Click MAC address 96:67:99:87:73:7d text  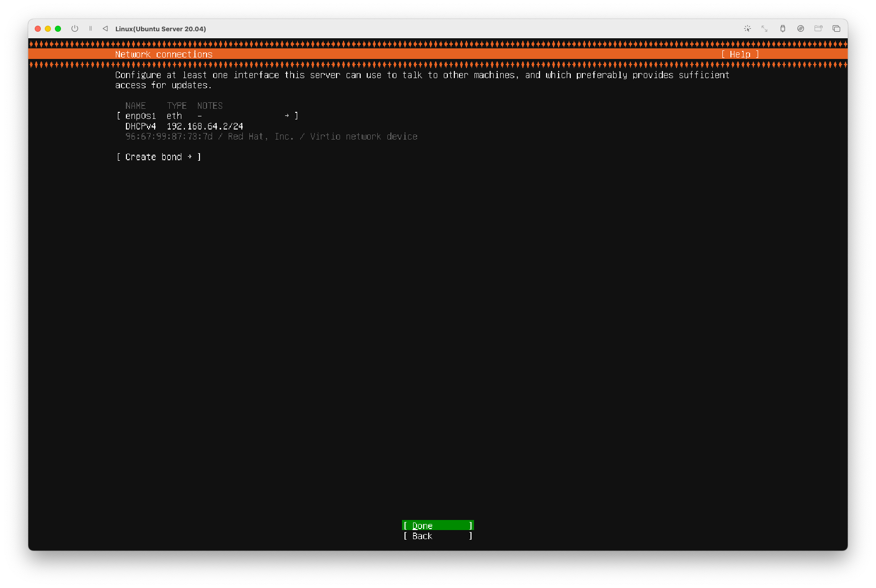click(x=169, y=137)
